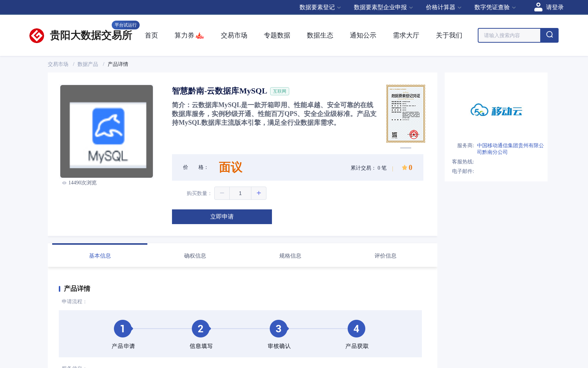Click the 平台试运行 badge
The image size is (588, 368).
pyautogui.click(x=126, y=25)
